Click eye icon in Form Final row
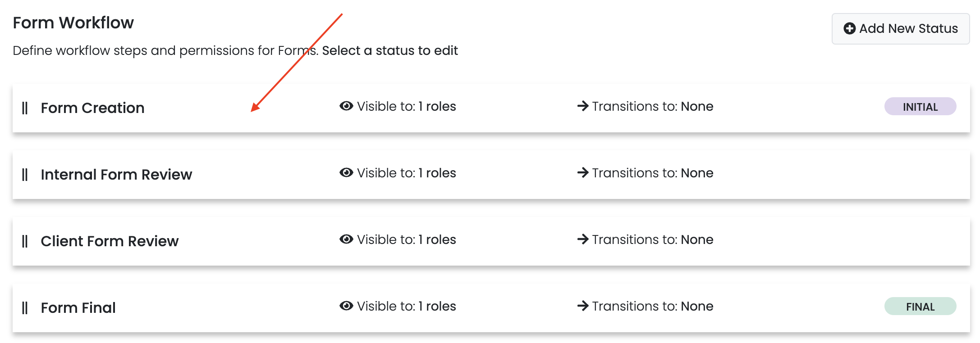980x343 pixels. click(x=346, y=306)
